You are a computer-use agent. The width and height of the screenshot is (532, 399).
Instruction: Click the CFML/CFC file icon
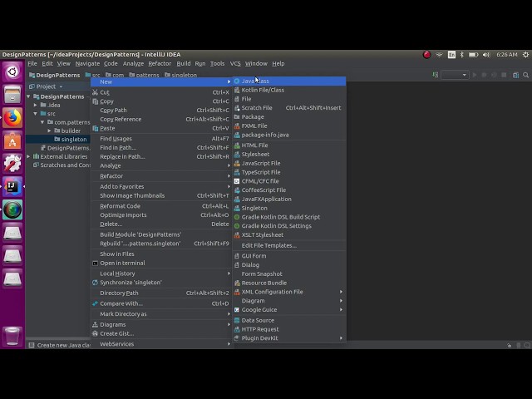[x=237, y=181]
